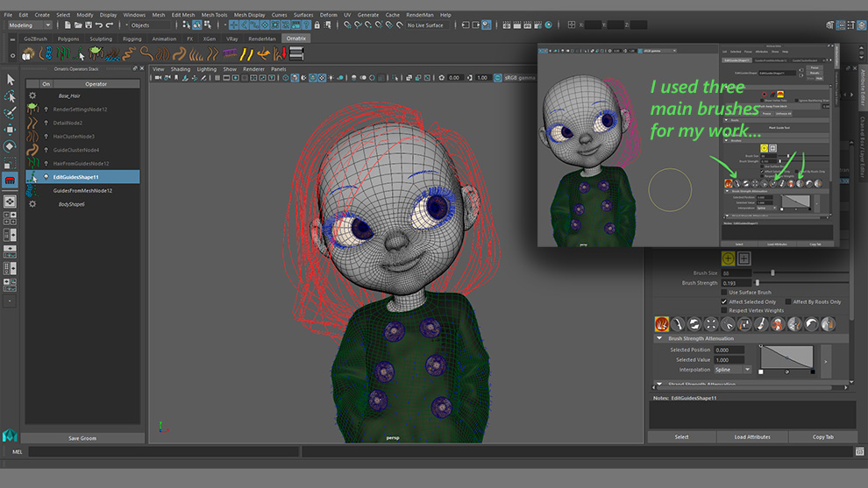Screen dimensions: 868x488
Task: Select the arrow Select tool in toolbox
Action: 11,80
